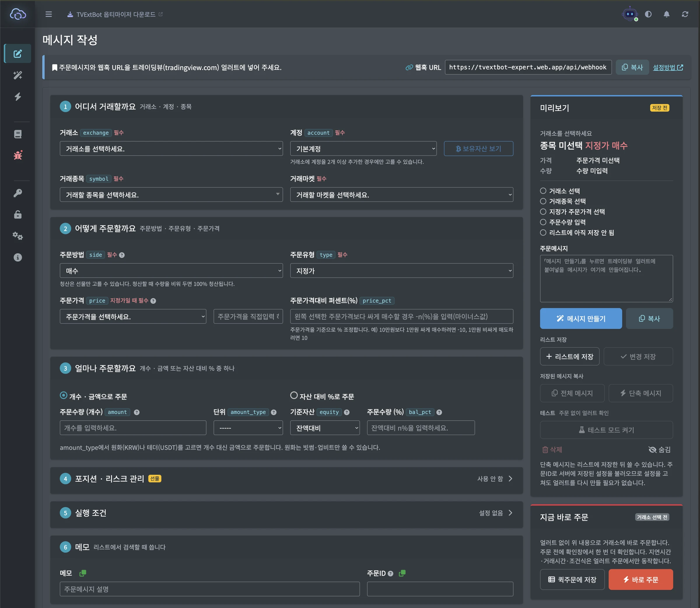Viewport: 700px width, 608px height.
Task: Open 잔액대비 equity dropdown
Action: pyautogui.click(x=325, y=428)
